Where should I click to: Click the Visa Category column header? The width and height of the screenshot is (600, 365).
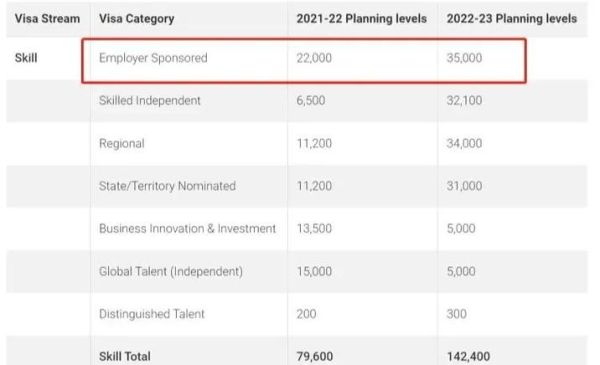coord(137,19)
